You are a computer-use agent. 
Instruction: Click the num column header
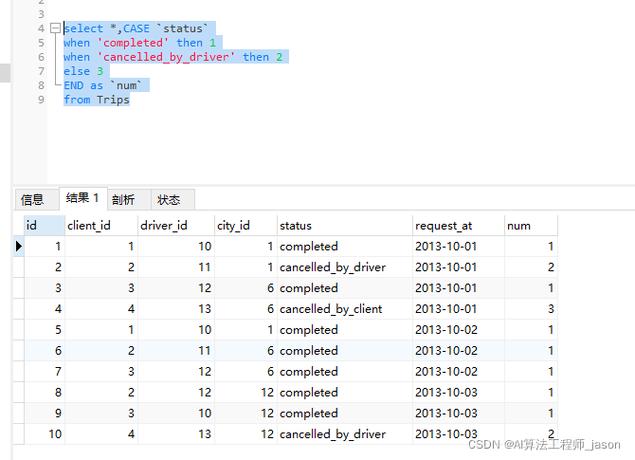point(531,226)
